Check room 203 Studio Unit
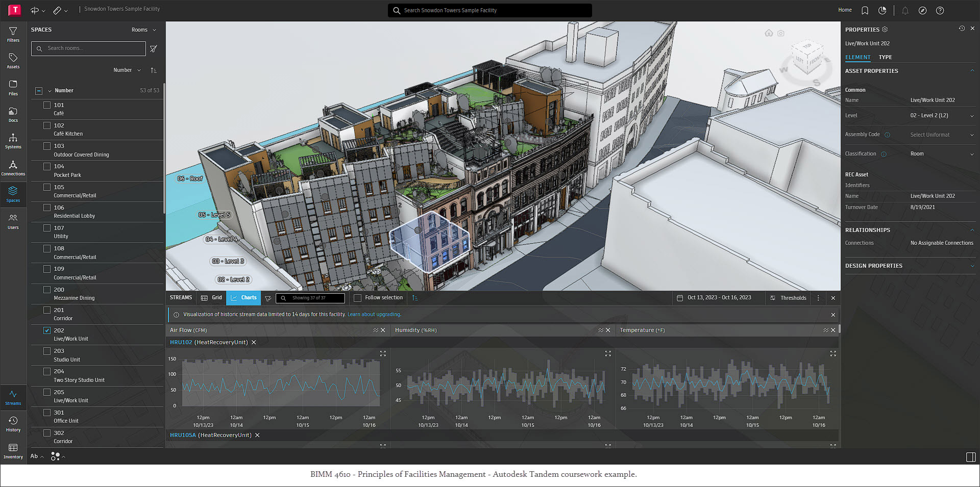 point(47,351)
